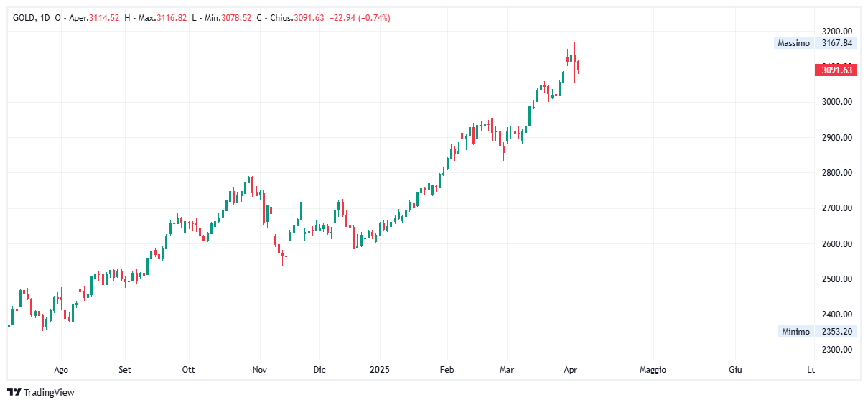Click the Massimo label
Screen dimensions: 868x405
[793, 43]
